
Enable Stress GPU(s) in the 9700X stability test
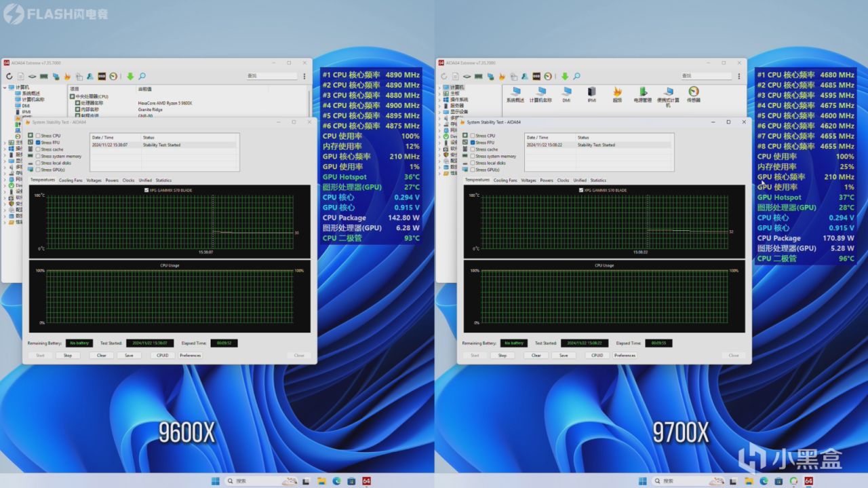473,170
